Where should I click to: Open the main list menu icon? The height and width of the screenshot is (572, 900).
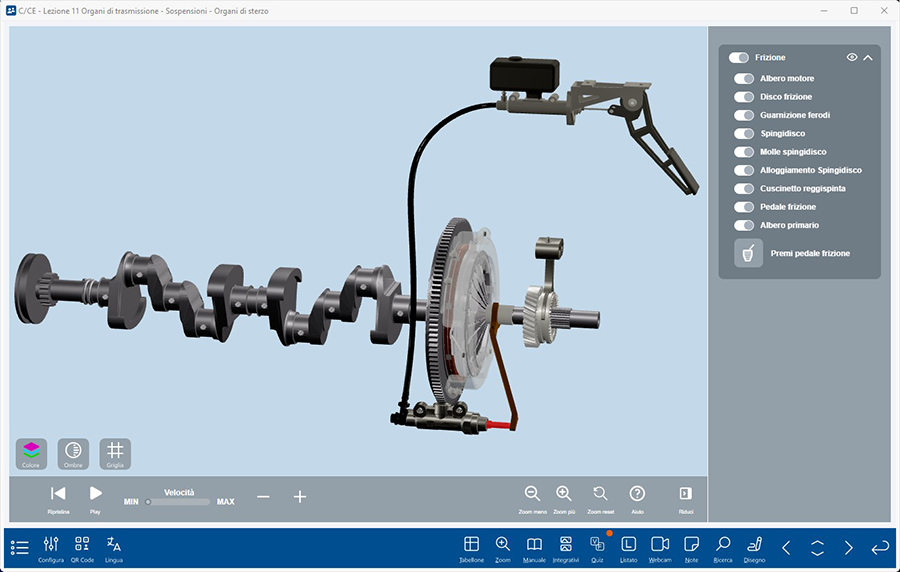point(20,547)
